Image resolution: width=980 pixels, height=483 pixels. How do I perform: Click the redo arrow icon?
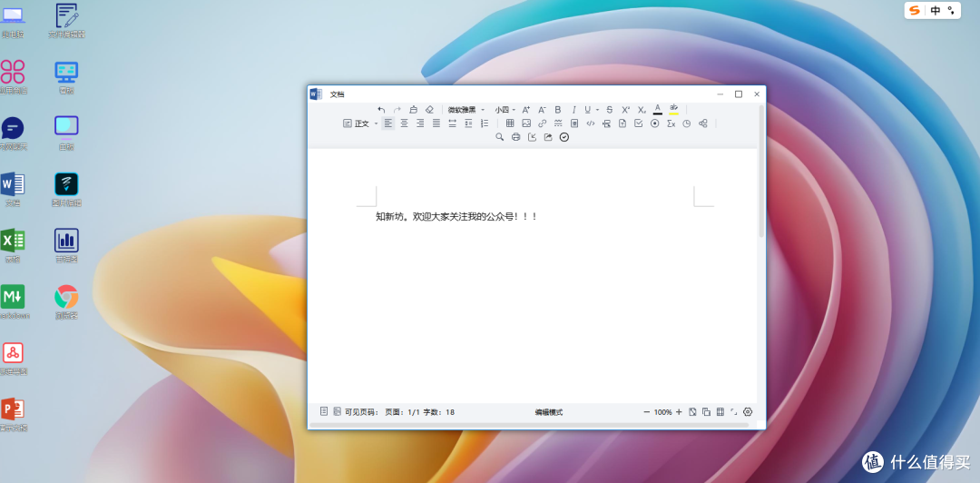point(397,110)
